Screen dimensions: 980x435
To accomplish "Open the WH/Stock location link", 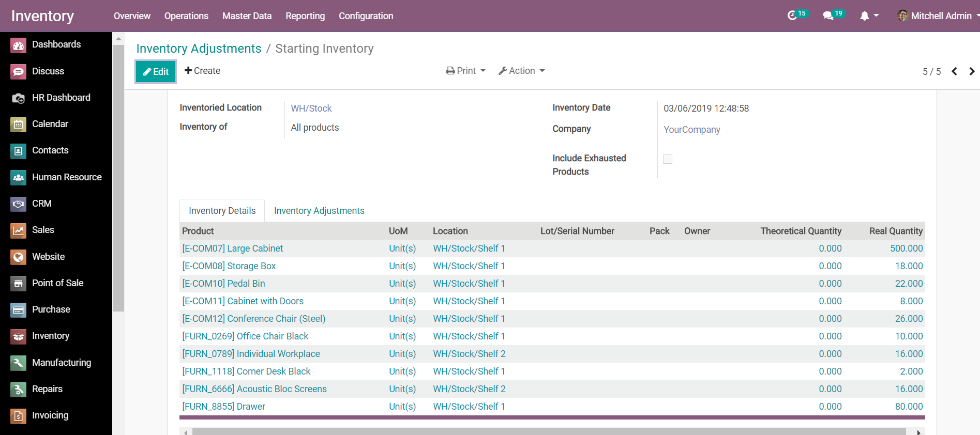I will point(311,108).
